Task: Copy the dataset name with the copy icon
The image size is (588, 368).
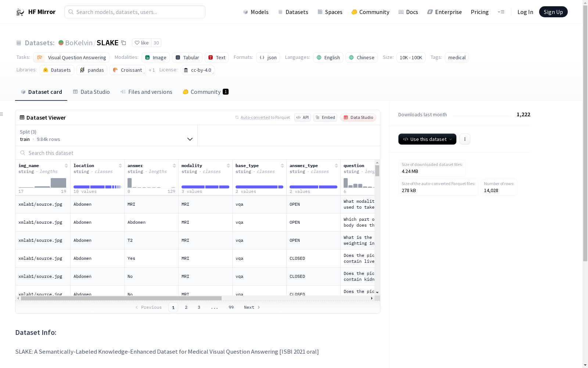Action: point(124,43)
